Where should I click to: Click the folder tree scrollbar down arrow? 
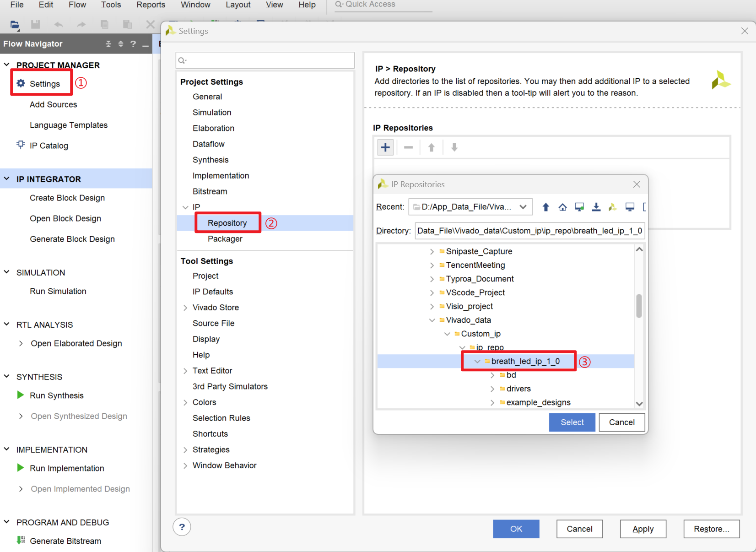[639, 404]
